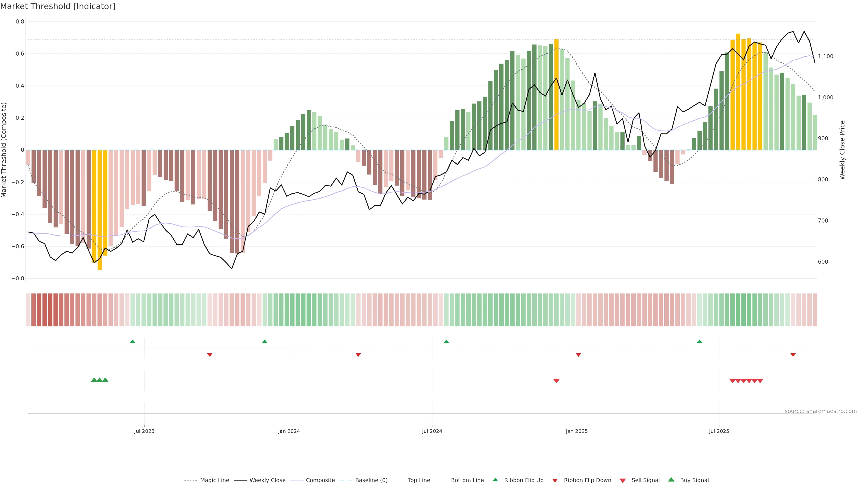The width and height of the screenshot is (868, 488).
Task: Click the Ribbon Flip Up legend triangle icon
Action: [495, 480]
